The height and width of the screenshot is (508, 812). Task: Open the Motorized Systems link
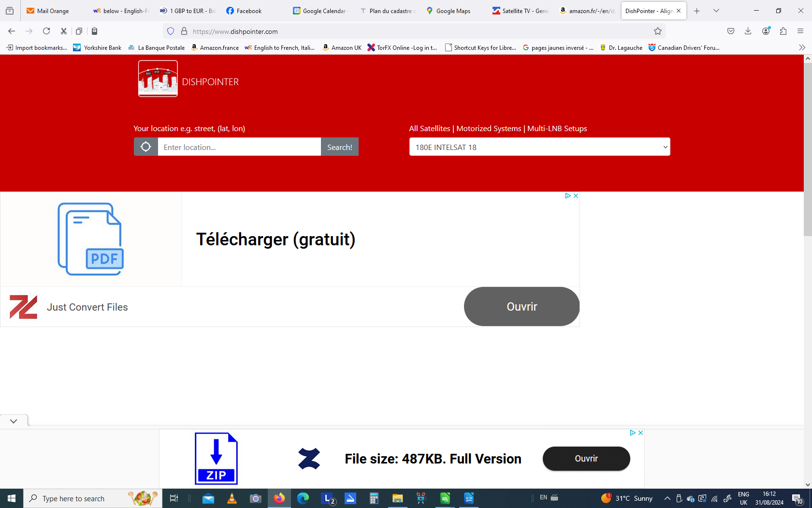[489, 129]
